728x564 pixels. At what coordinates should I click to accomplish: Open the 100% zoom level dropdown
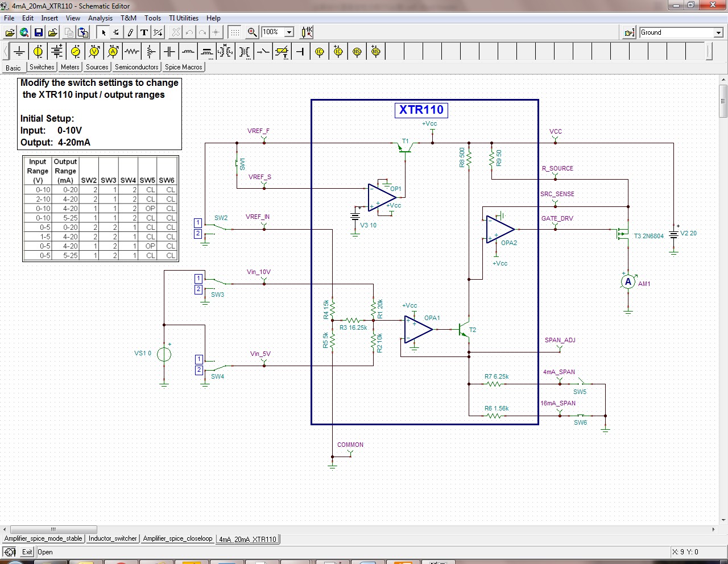point(289,32)
